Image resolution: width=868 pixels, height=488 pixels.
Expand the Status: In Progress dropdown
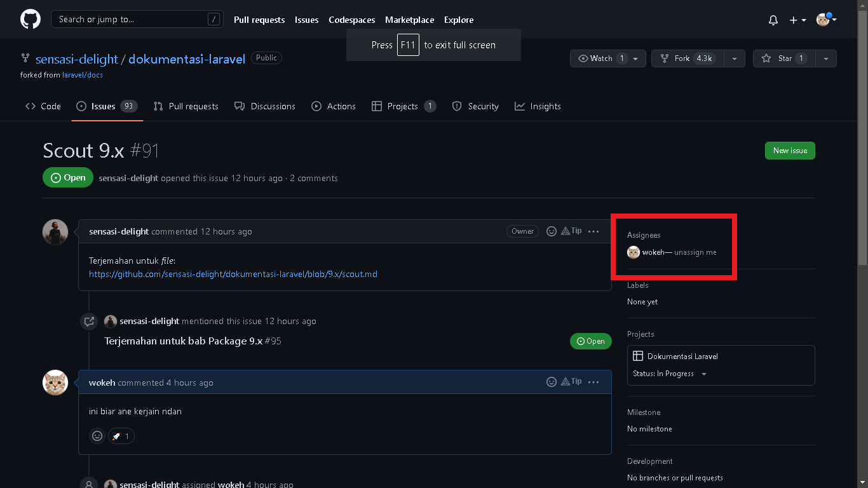click(x=670, y=374)
